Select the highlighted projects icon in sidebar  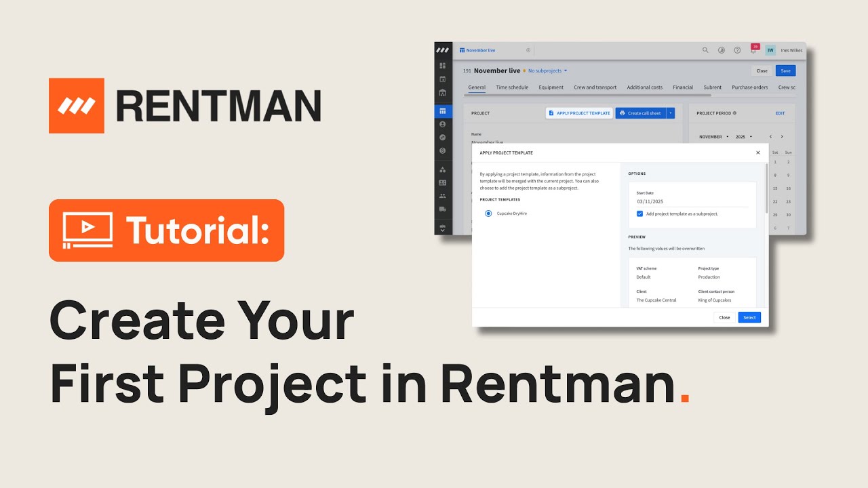point(443,111)
